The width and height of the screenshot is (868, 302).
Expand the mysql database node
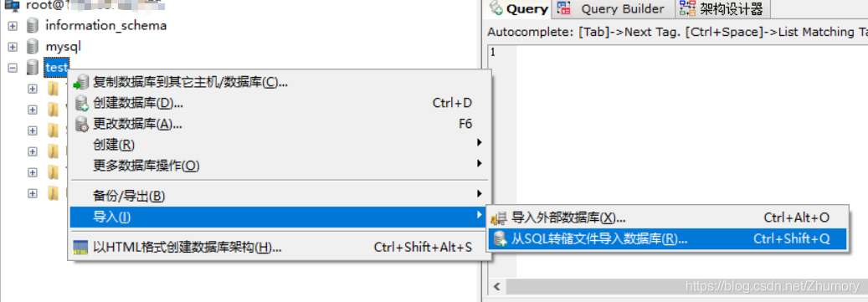click(13, 47)
